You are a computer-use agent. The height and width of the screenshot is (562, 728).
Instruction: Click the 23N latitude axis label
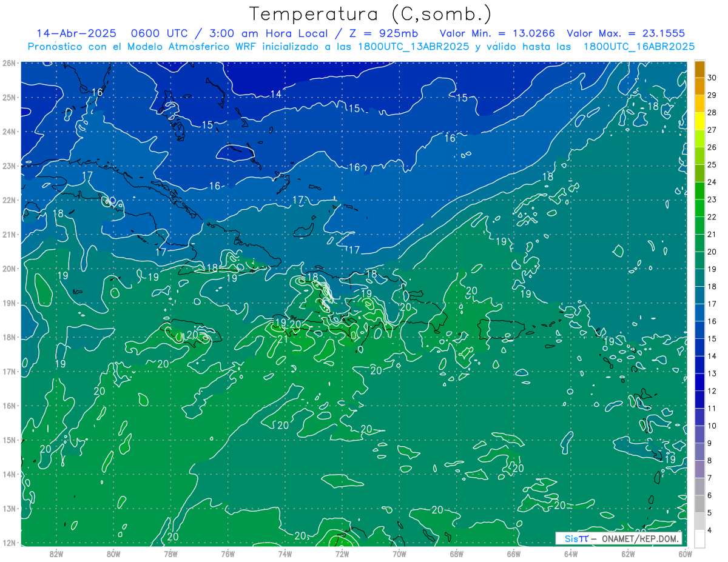click(8, 166)
